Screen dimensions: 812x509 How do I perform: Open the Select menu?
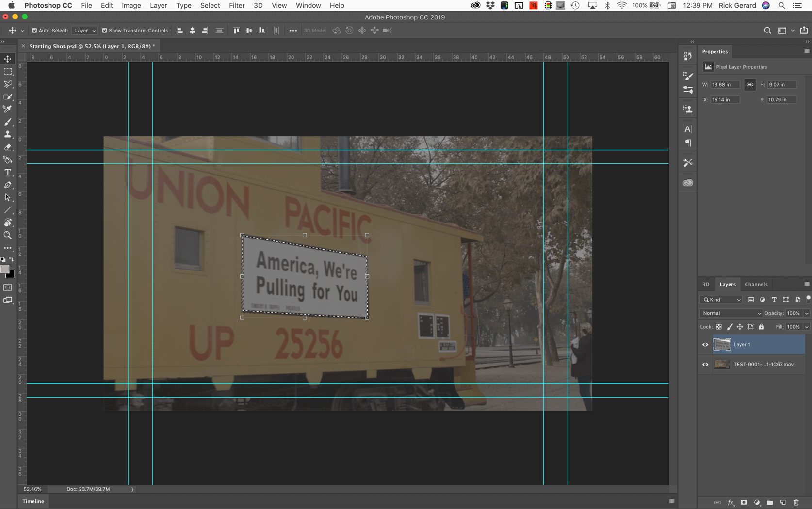coord(210,5)
